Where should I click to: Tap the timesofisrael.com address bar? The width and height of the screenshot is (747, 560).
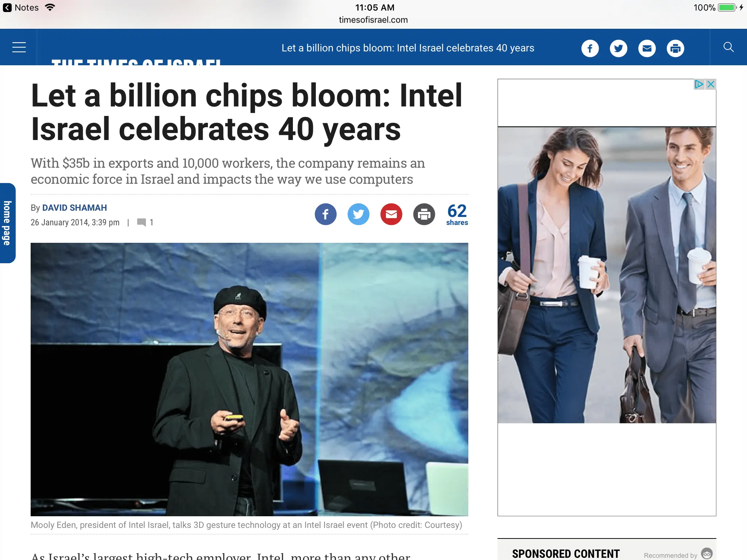(x=373, y=20)
